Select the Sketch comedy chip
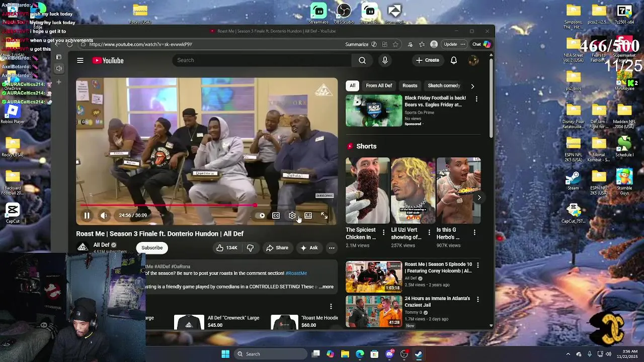 pyautogui.click(x=444, y=85)
